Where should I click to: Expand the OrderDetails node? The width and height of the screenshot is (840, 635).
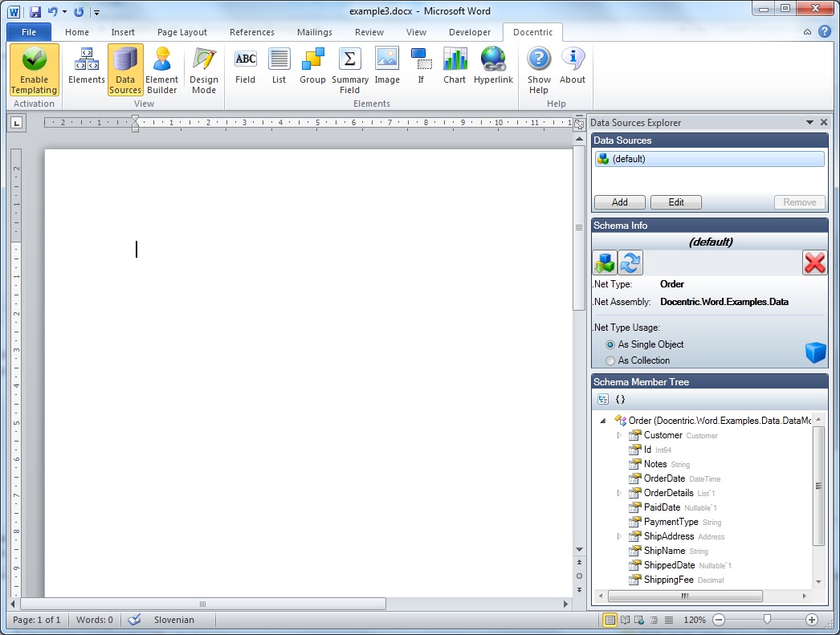(619, 493)
